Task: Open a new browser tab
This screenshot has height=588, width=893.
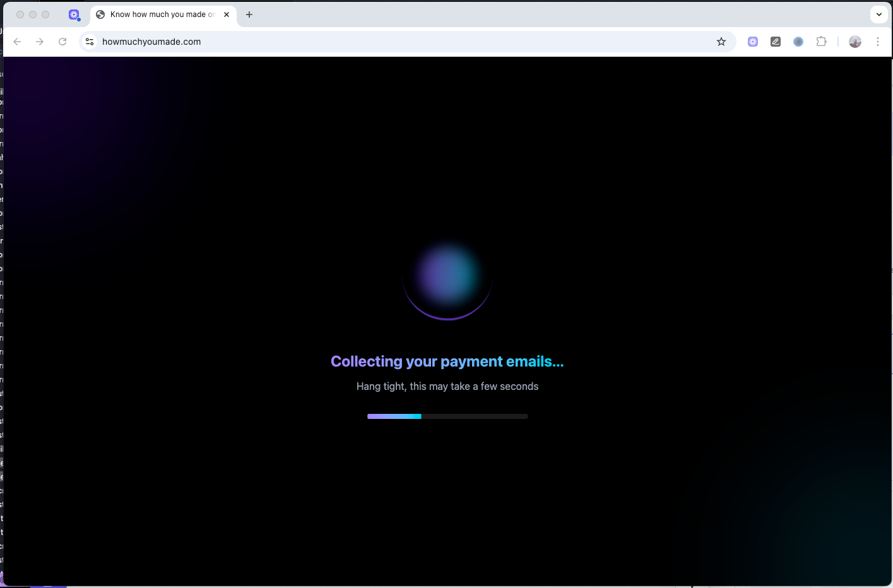Action: 249,15
